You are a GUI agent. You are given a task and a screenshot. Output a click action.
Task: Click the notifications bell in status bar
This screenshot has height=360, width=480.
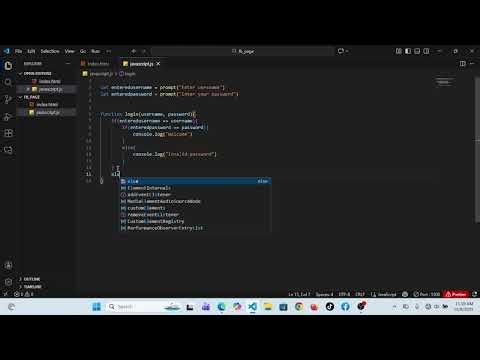475,294
